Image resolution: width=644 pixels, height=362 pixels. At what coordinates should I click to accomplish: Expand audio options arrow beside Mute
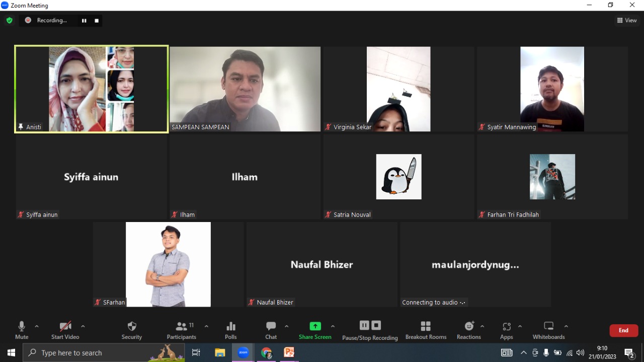[x=37, y=326]
